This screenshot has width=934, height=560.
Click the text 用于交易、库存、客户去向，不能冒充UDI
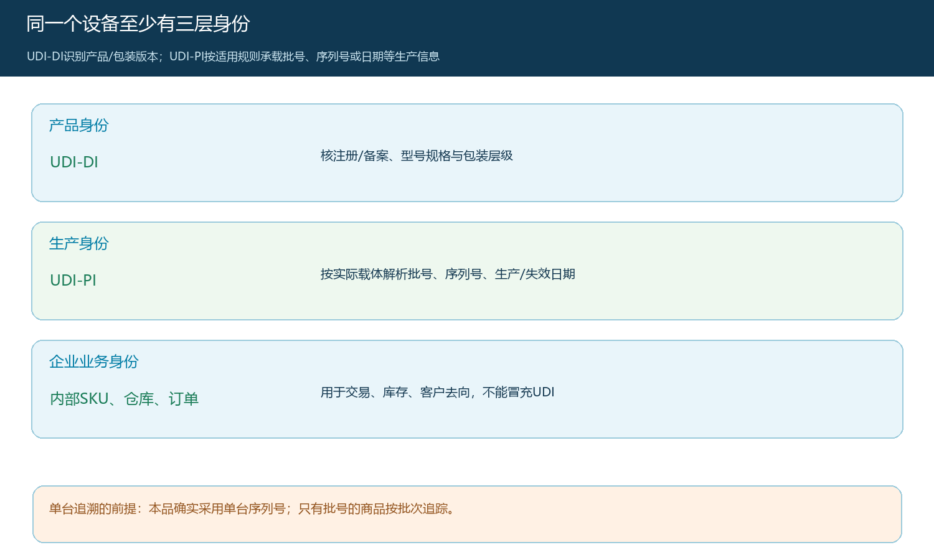[x=437, y=392]
